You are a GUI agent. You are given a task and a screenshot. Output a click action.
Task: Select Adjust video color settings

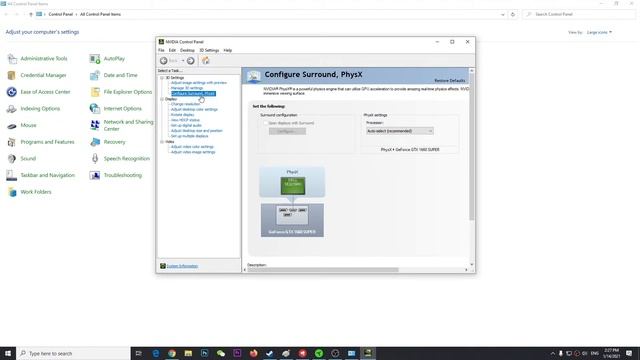[x=192, y=147]
